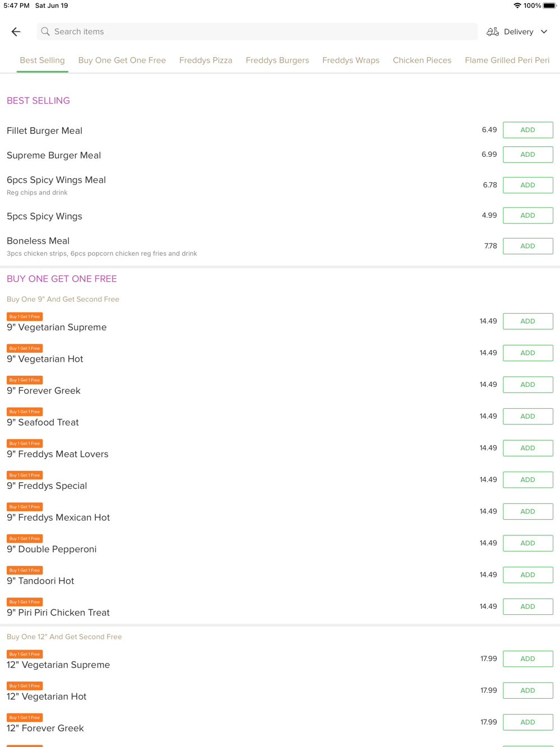560x747 pixels.
Task: Tap Buy 1 Get 1 Free badge on 9" Vegetarian Supreme
Action: point(25,316)
